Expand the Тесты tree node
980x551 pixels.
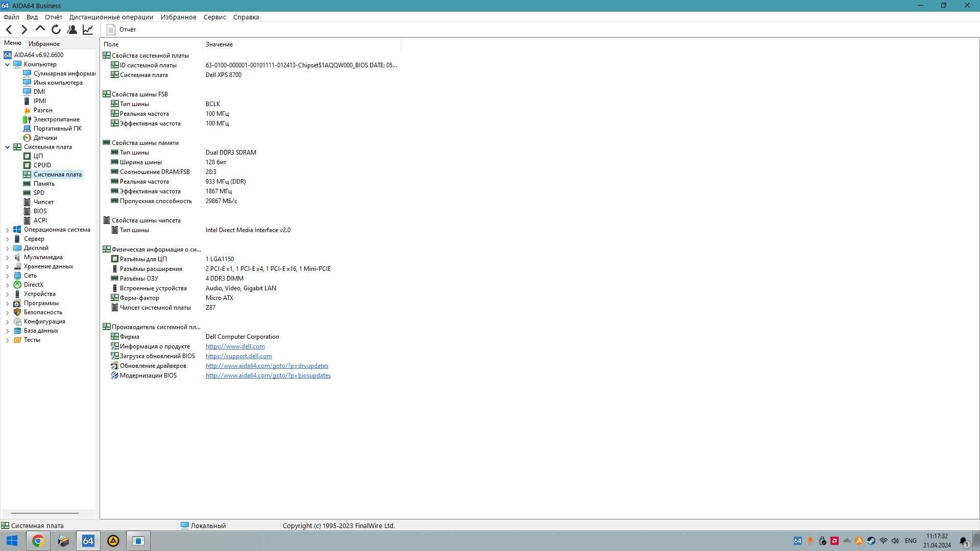click(x=7, y=340)
